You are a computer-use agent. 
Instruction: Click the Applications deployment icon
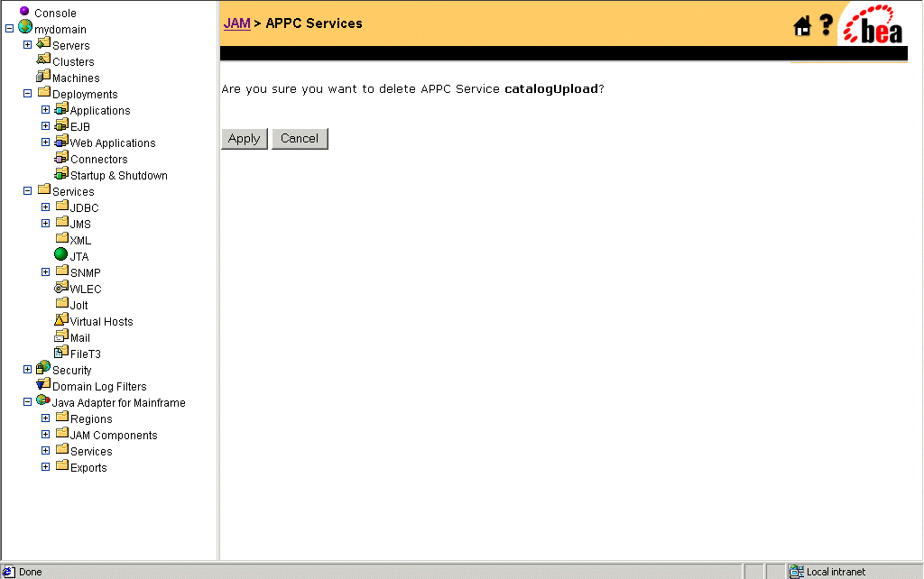point(61,108)
